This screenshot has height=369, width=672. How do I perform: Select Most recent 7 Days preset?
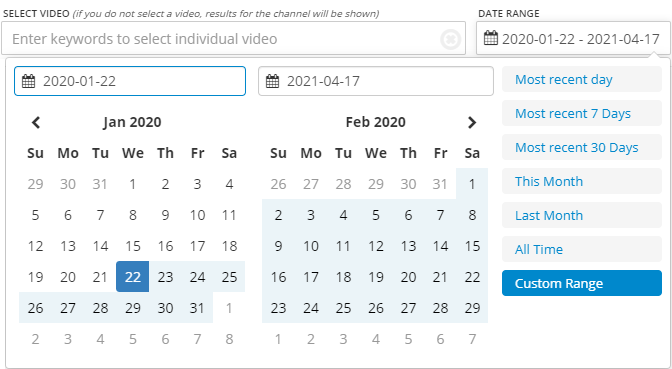click(x=582, y=113)
